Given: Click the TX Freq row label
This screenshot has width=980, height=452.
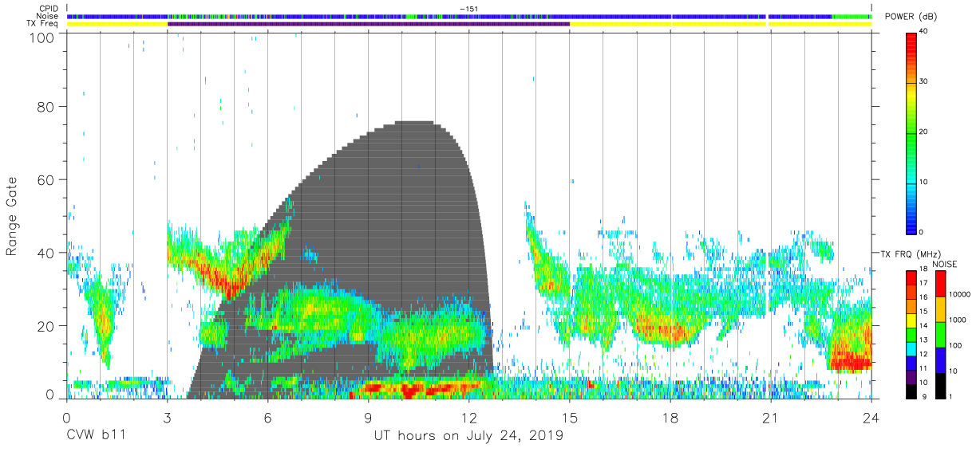Looking at the screenshot, I should click(42, 24).
